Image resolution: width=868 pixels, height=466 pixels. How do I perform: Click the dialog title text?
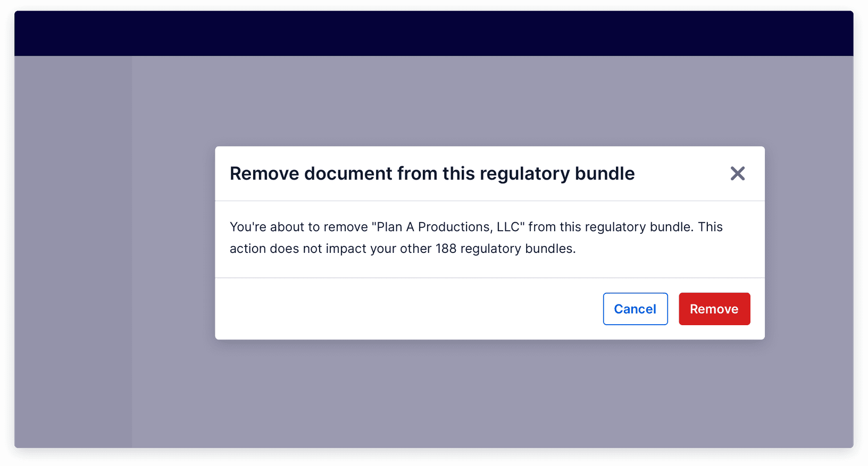point(432,173)
